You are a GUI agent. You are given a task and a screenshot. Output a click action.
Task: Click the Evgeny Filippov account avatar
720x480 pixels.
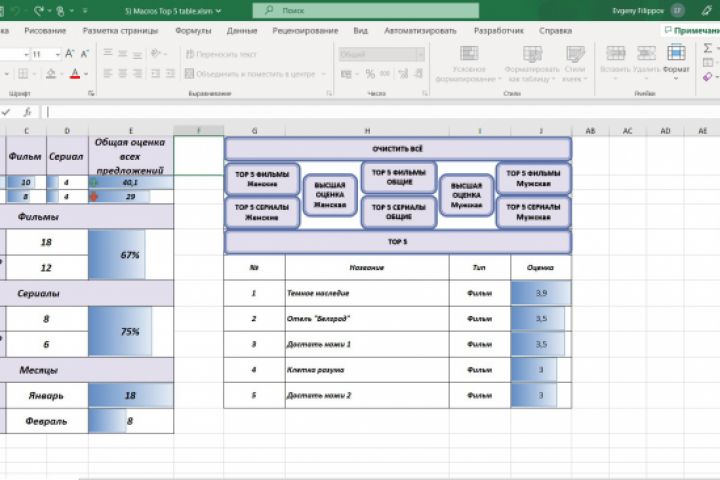[x=678, y=10]
